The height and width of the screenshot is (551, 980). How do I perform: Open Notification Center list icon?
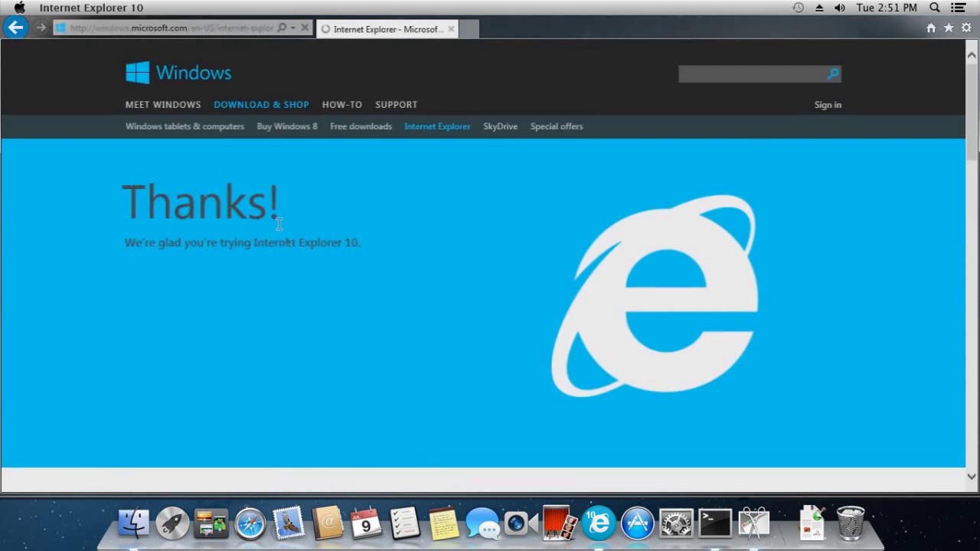point(959,8)
